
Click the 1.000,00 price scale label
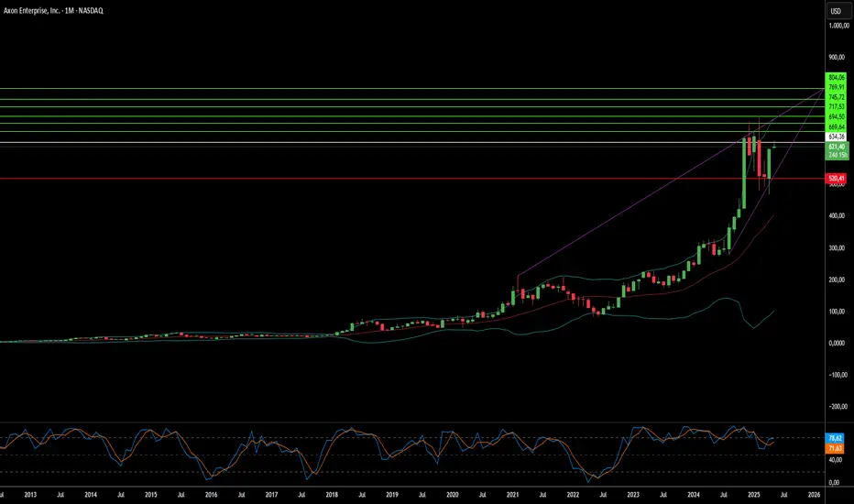coord(838,26)
